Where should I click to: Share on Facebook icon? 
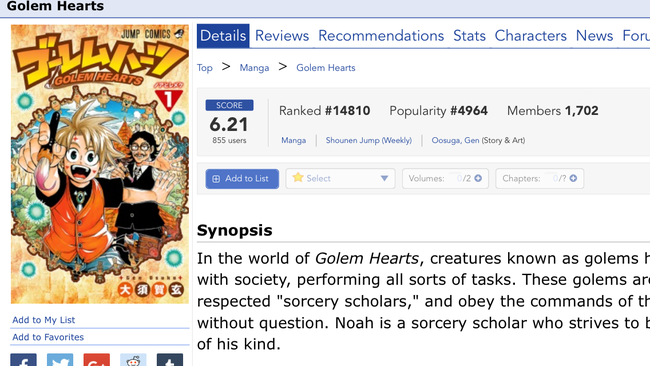(23, 360)
